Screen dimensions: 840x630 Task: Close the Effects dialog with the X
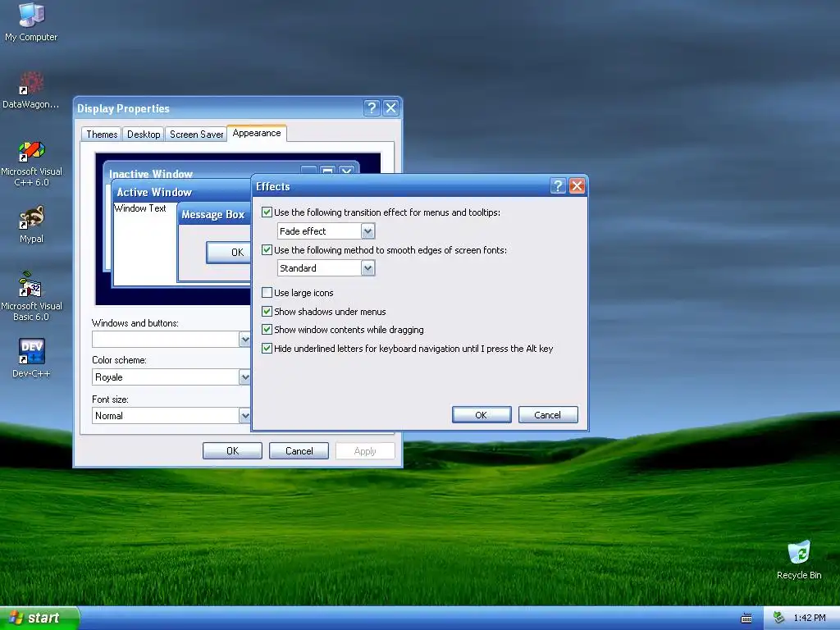click(577, 186)
